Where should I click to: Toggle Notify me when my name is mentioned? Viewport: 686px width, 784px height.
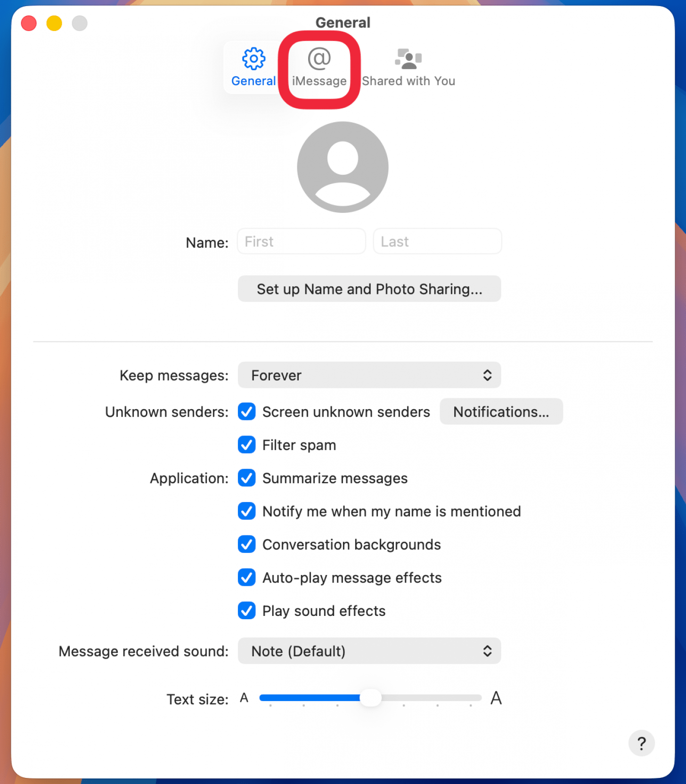point(247,511)
